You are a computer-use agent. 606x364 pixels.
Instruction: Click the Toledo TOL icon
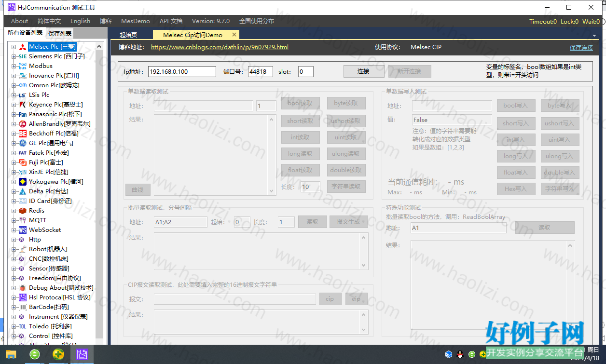(22, 326)
